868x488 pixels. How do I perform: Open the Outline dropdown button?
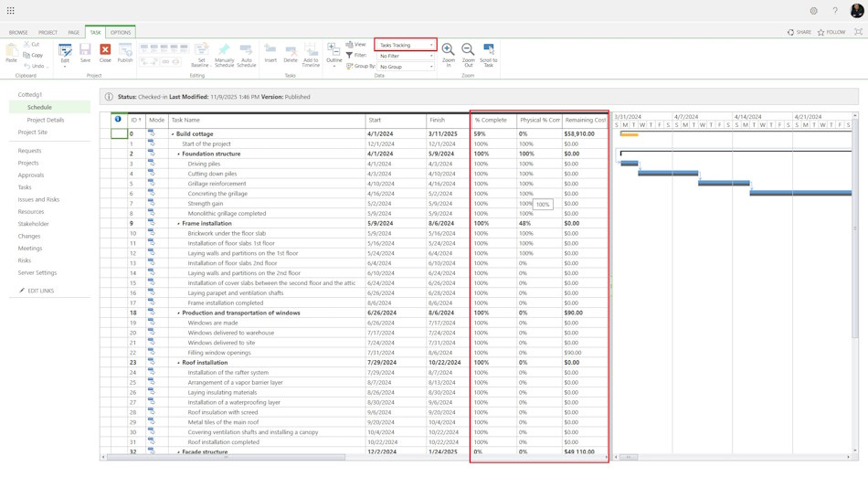(x=333, y=54)
